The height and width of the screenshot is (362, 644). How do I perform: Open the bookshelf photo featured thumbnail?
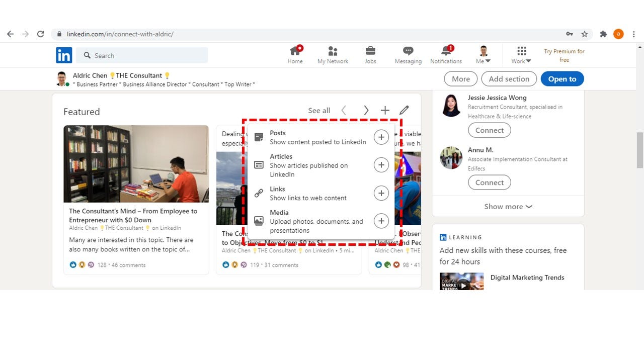136,164
